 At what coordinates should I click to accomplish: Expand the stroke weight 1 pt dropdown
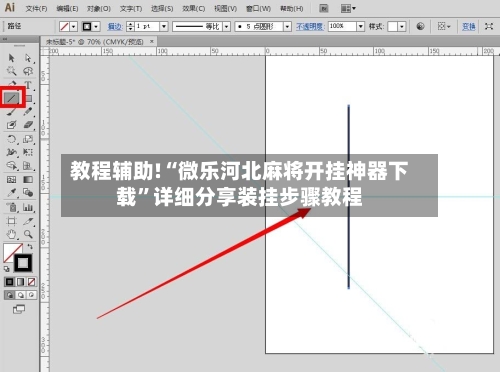point(164,26)
